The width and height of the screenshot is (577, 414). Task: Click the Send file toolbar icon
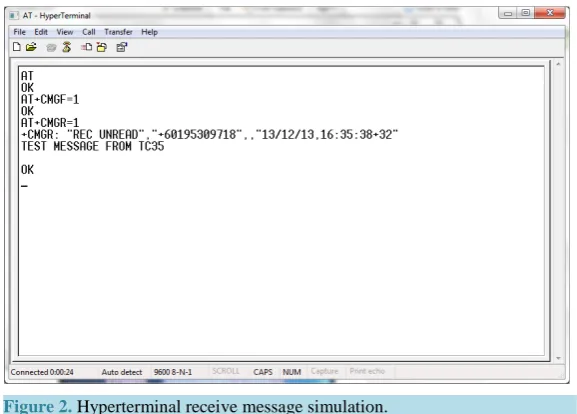tap(86, 47)
